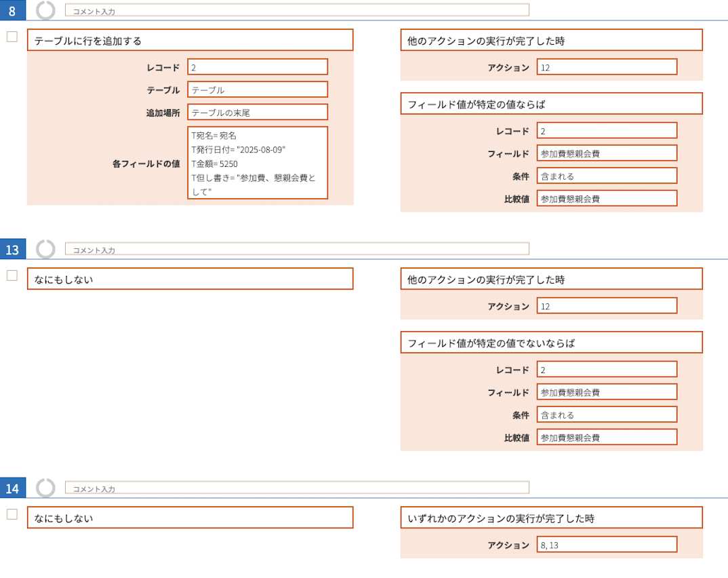728x578 pixels.
Task: Click the circular status icon of action 8
Action: click(45, 9)
